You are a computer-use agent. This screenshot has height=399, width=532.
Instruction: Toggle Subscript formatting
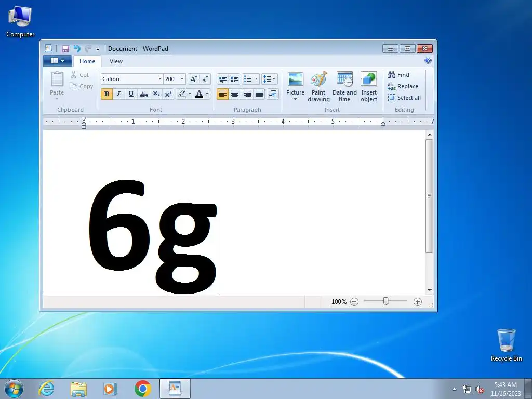156,94
